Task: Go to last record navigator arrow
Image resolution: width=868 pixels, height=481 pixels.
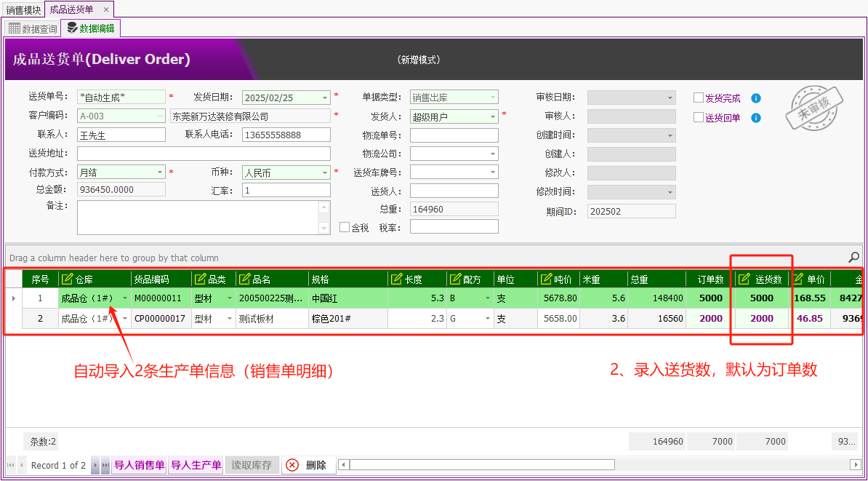Action: (105, 465)
